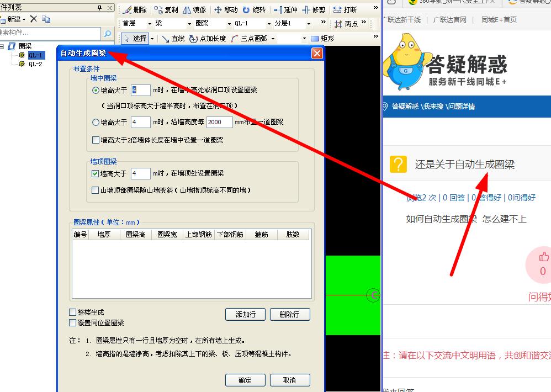Screen dimensions: 551x392
Task: Open dropdown arrow next to 三点画弧
Action: coord(273,39)
